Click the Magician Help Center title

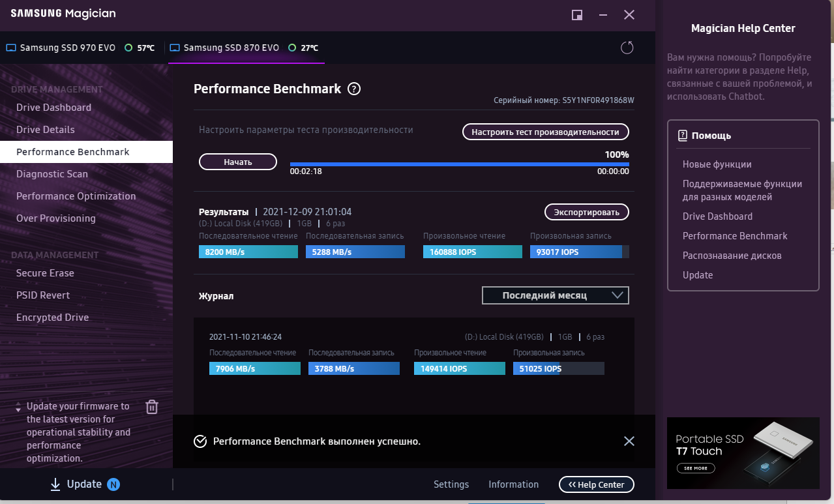coord(743,29)
